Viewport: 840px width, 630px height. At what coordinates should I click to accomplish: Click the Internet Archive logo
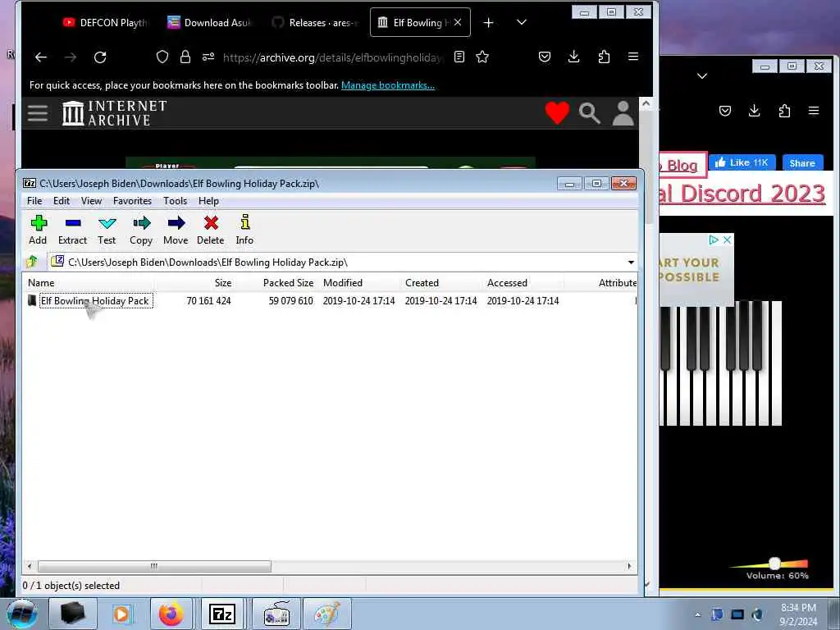pyautogui.click(x=114, y=113)
